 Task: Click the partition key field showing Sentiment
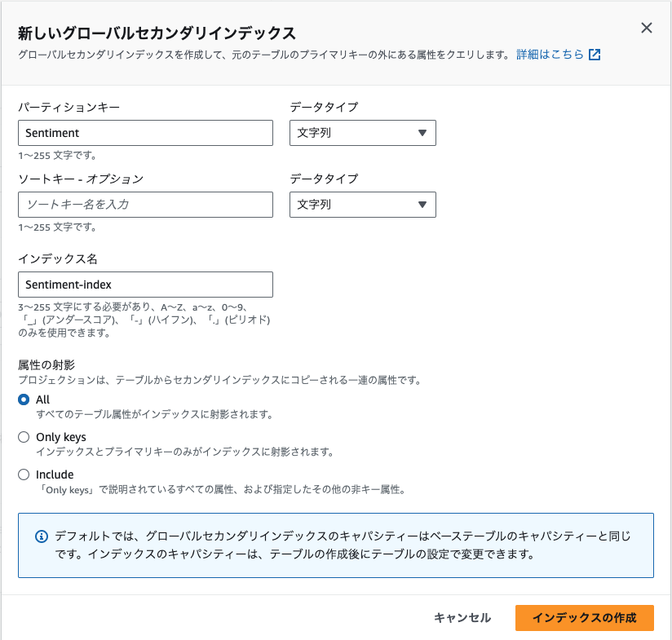pyautogui.click(x=145, y=132)
